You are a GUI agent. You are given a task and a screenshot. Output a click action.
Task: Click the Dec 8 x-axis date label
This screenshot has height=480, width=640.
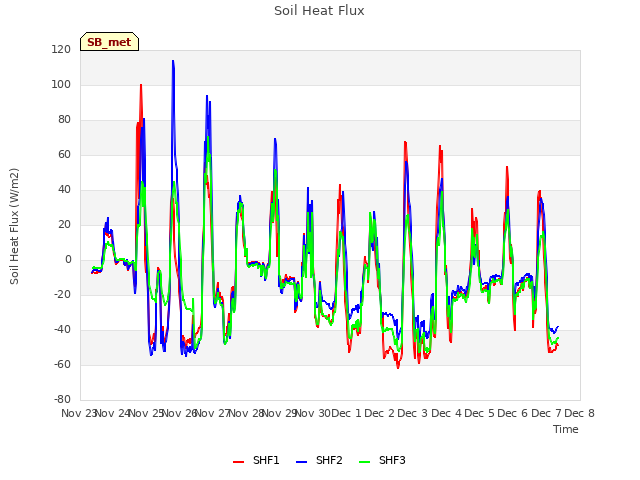[580, 413]
